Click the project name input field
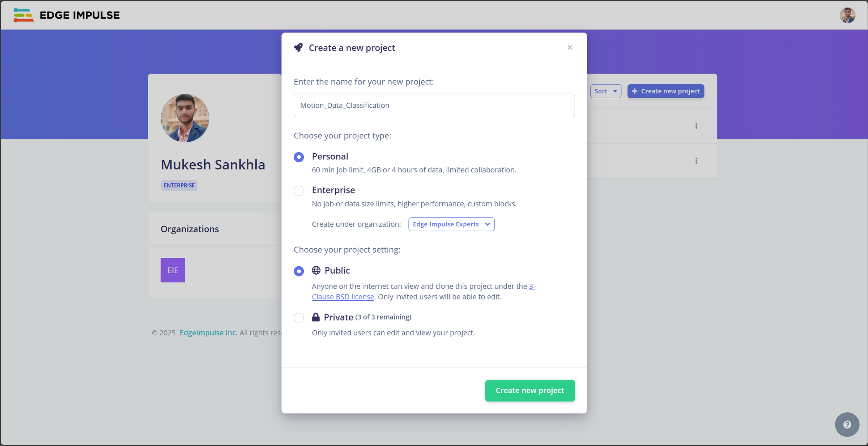 coord(434,105)
